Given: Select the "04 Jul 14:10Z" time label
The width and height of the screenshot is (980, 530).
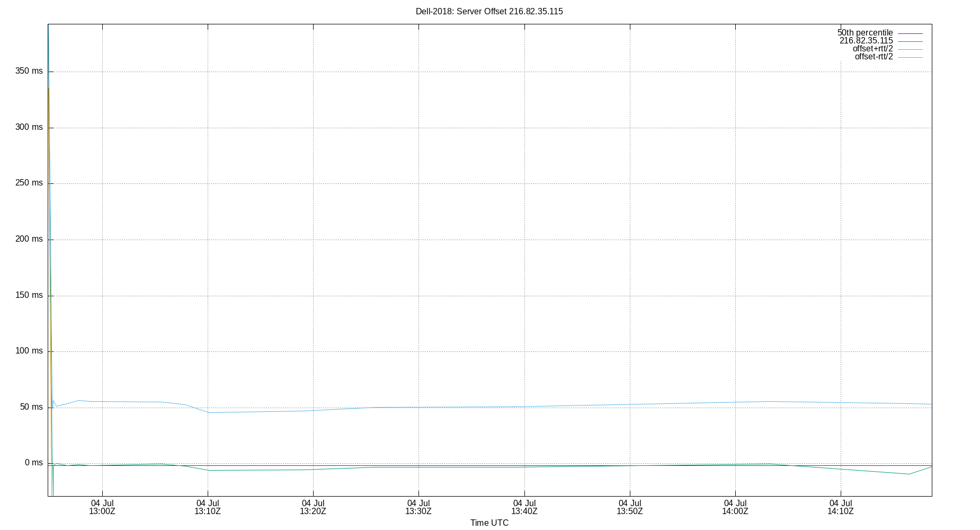Looking at the screenshot, I should point(841,507).
